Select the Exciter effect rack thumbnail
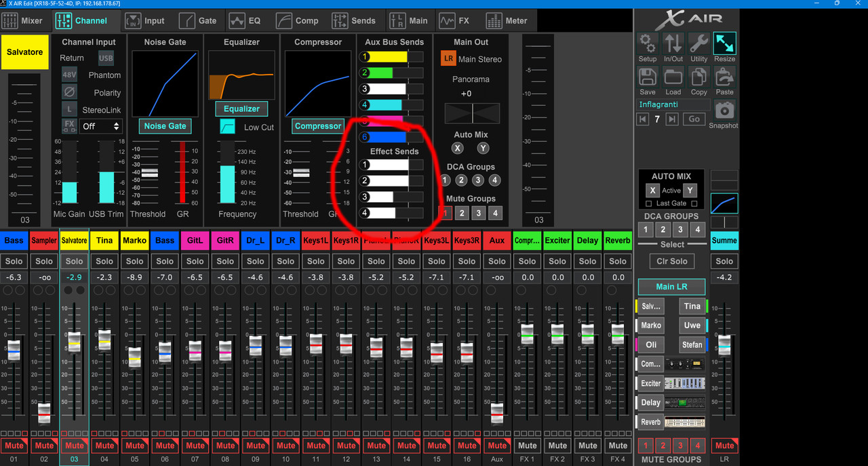This screenshot has width=868, height=466. (684, 383)
